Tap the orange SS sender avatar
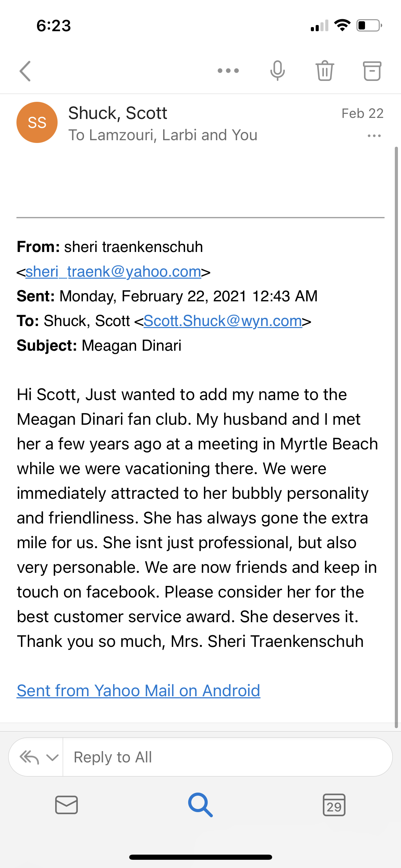The image size is (401, 868). coord(37,122)
